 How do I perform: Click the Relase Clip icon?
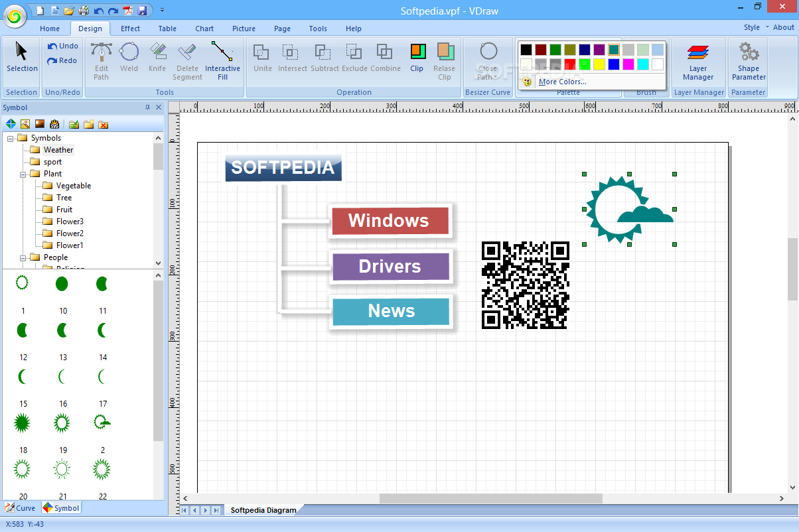tap(444, 61)
